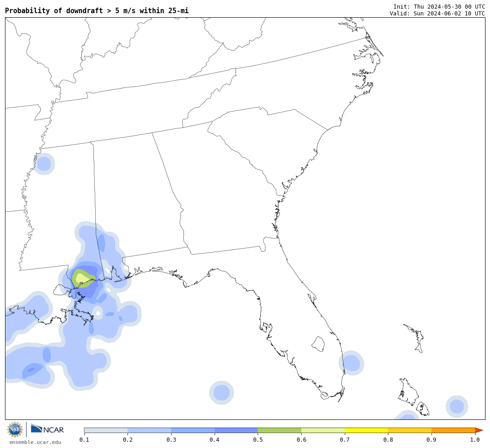Image resolution: width=490 pixels, height=448 pixels.
Task: Click the 0.3–0.4 blue colorbar segment
Action: (193, 430)
